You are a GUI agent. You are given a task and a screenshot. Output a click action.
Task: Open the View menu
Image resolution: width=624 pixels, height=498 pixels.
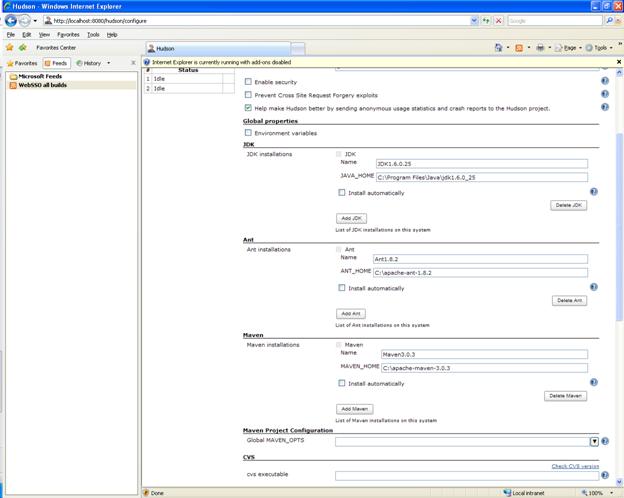point(44,35)
